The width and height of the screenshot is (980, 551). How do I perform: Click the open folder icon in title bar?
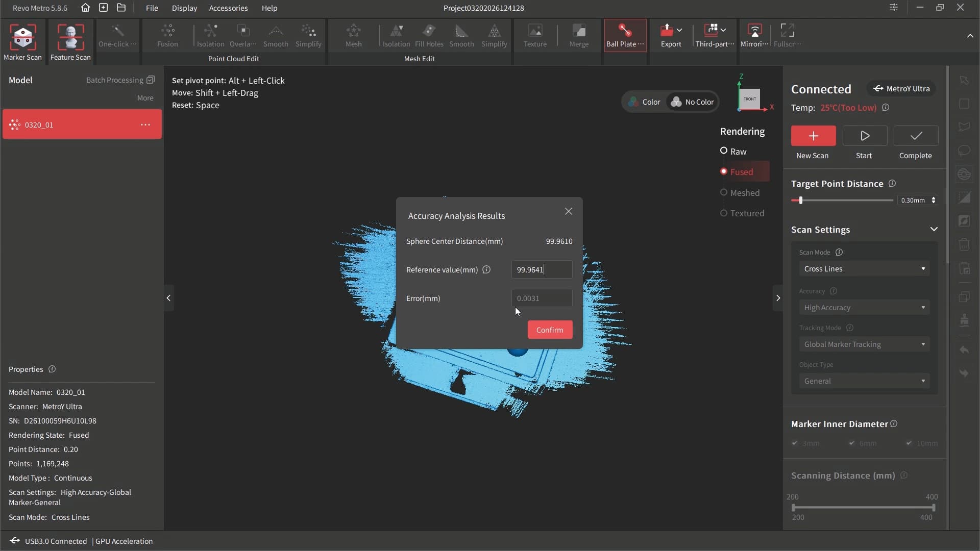point(121,8)
